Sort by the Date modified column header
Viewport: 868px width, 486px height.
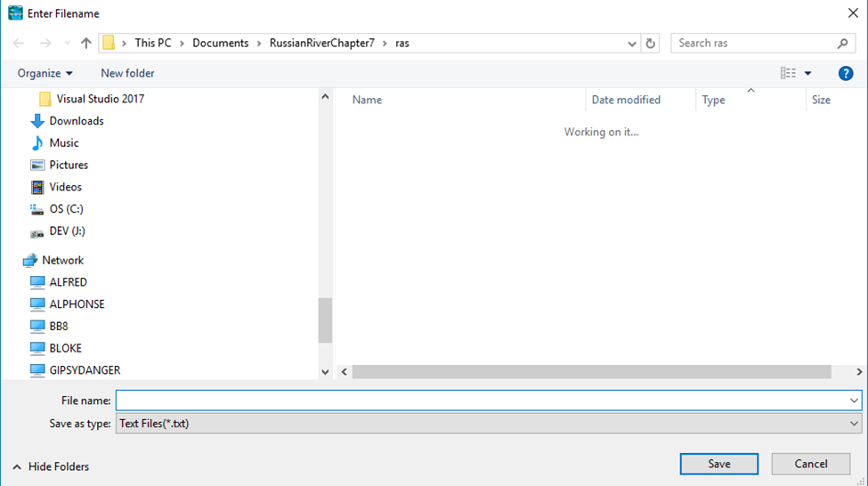pyautogui.click(x=626, y=100)
